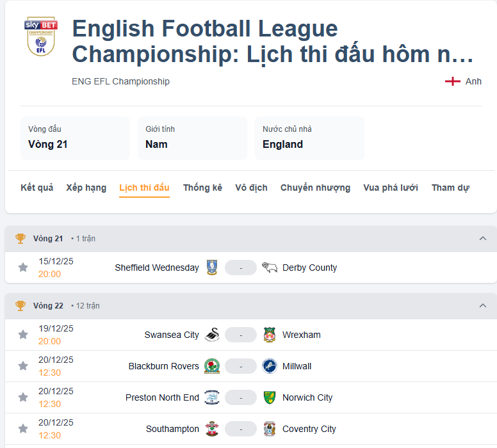Collapse the Vòng 22 section
This screenshot has height=448, width=497.
483,306
